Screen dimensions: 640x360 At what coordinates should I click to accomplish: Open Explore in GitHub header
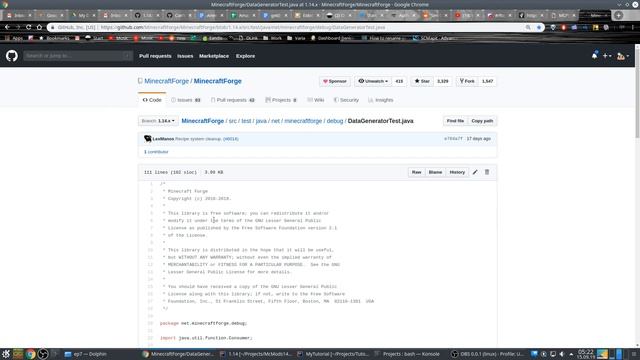coord(245,56)
